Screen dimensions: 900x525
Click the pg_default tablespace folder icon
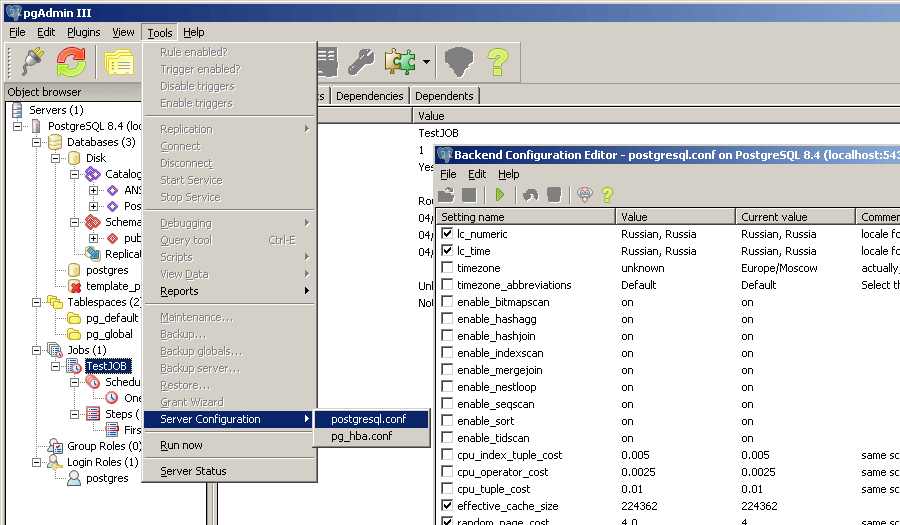click(x=74, y=318)
